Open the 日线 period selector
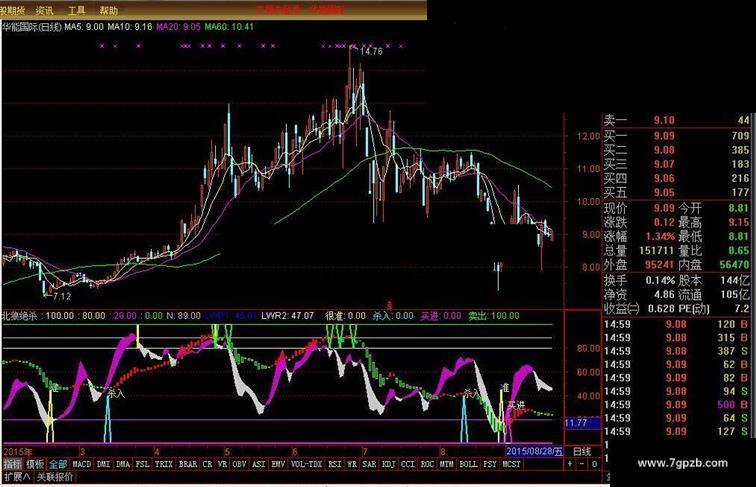This screenshot has width=756, height=487. pyautogui.click(x=582, y=451)
